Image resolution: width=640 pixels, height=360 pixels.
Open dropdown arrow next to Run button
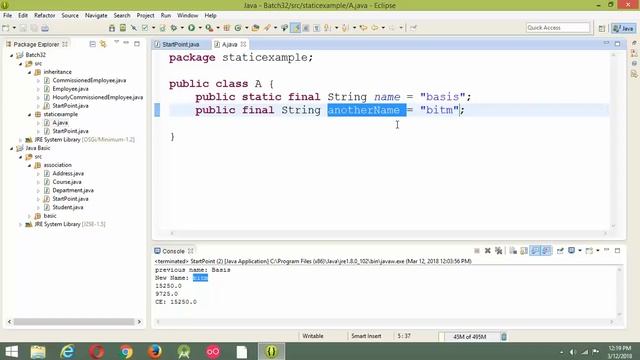200,28
